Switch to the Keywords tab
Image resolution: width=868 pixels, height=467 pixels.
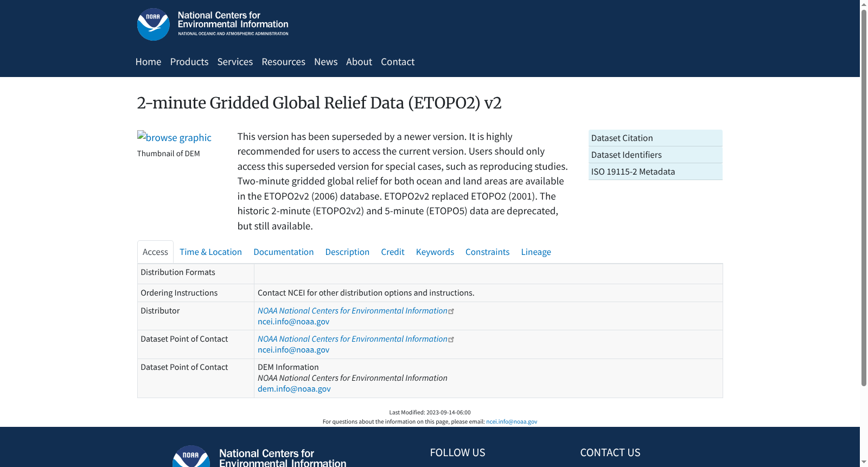point(435,252)
